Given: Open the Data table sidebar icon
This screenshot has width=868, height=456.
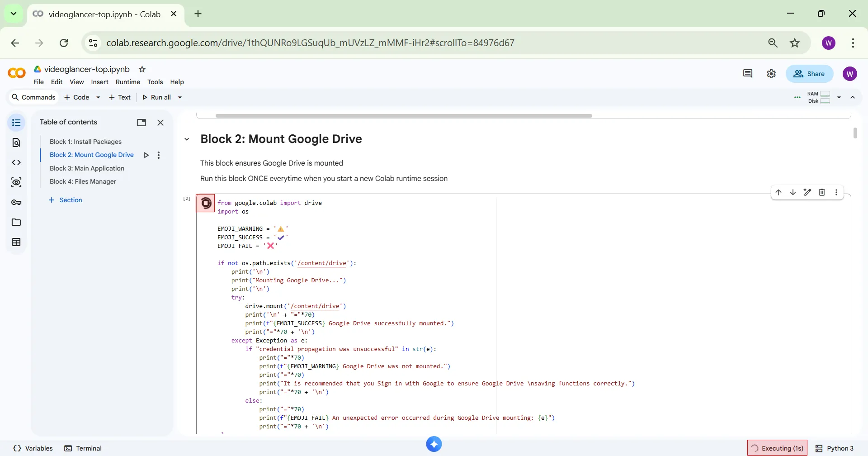Looking at the screenshot, I should pos(16,242).
